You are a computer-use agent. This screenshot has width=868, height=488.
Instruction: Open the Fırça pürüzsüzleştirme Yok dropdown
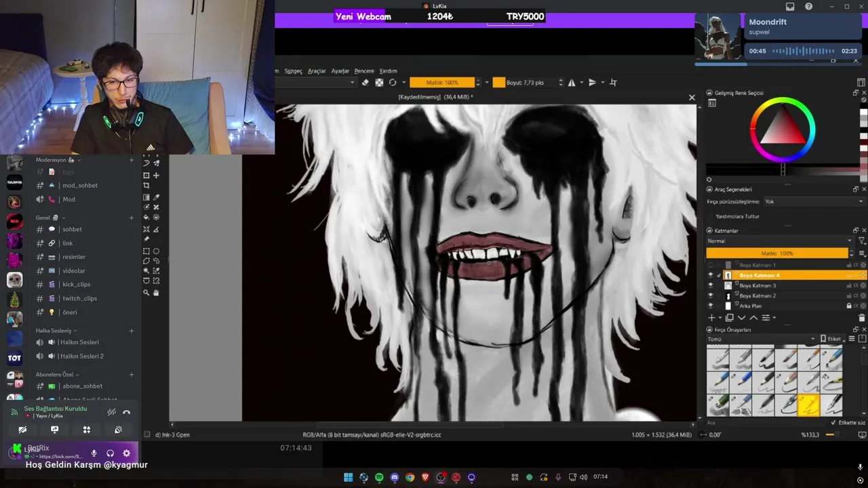point(814,201)
